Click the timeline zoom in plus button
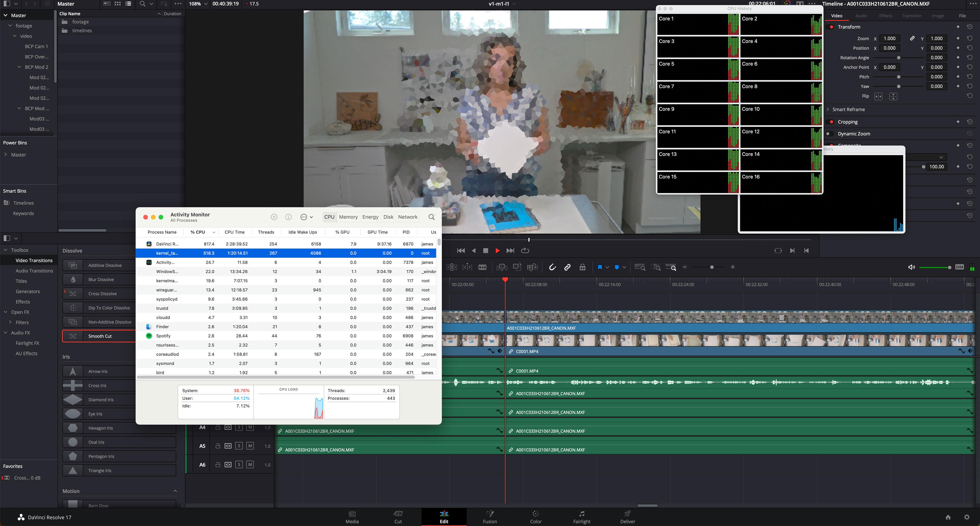The height and width of the screenshot is (526, 980). pos(733,267)
